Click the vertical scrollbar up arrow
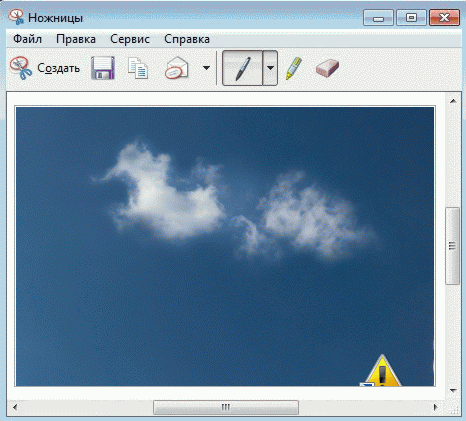The width and height of the screenshot is (466, 421). point(453,101)
